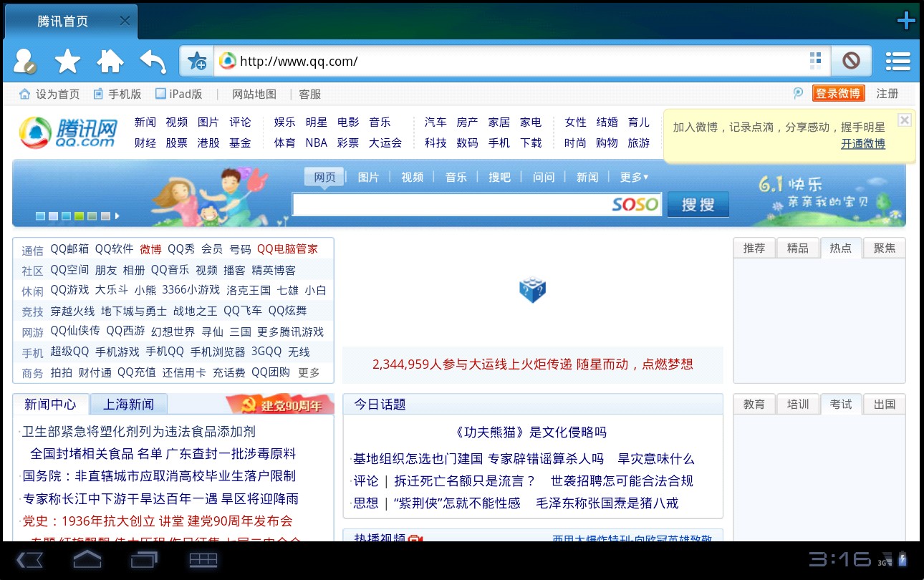924x580 pixels.
Task: Open 今日话题 section header
Action: 380,404
